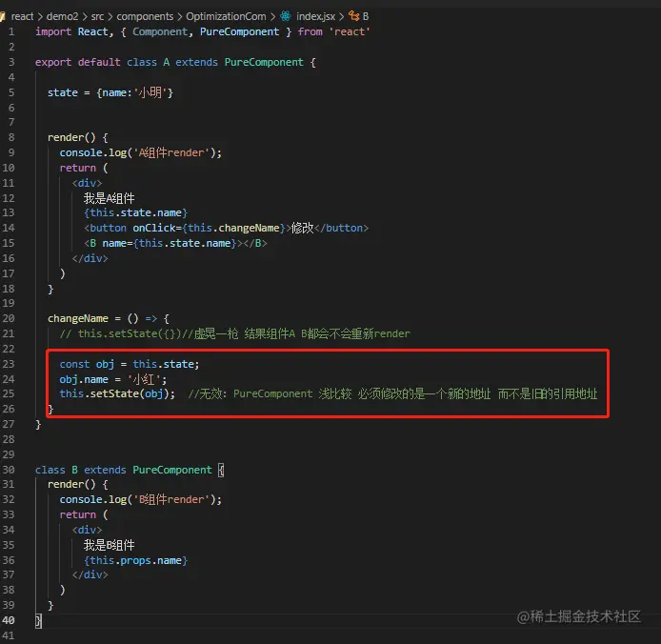Click 'changeName' definition on line 20
661x644 pixels.
point(78,318)
